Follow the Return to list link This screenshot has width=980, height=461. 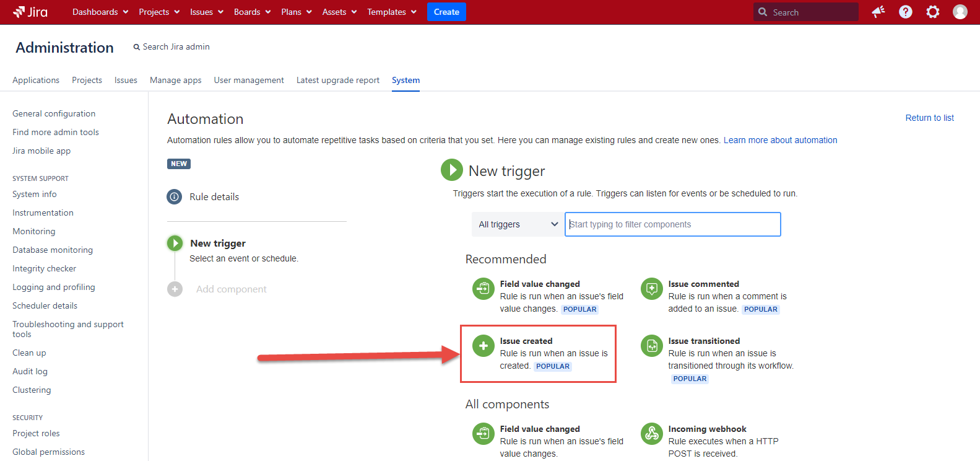click(x=929, y=118)
